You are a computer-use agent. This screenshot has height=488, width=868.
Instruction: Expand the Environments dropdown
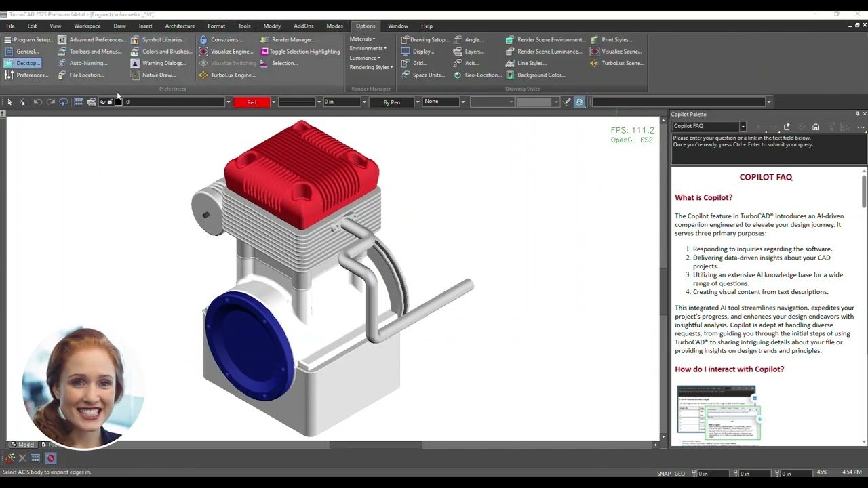[x=368, y=48]
